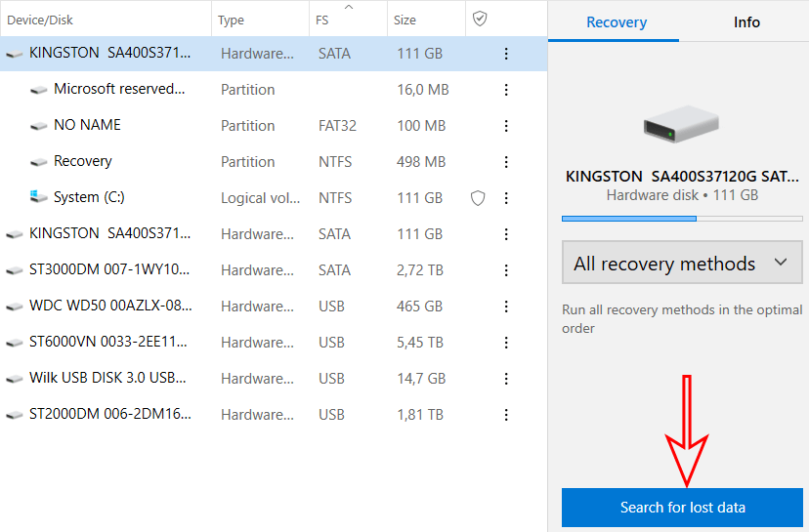
Task: Click the disk icon beside ST2000DM 006-2DM16
Action: (14, 415)
